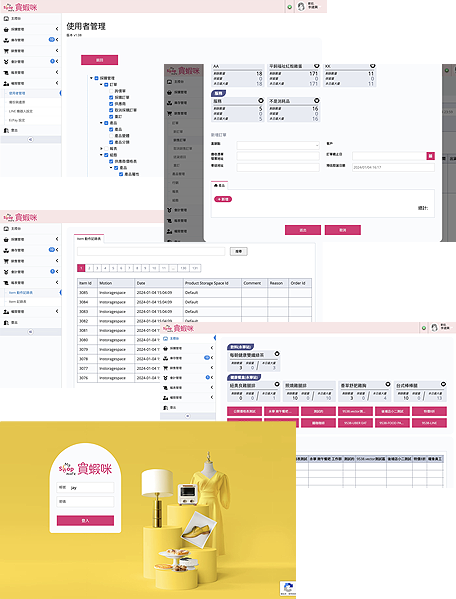Click the round collapse-sidebar arrow on 使用者管理 page
This screenshot has height=599, width=456.
pyautogui.click(x=30, y=139)
